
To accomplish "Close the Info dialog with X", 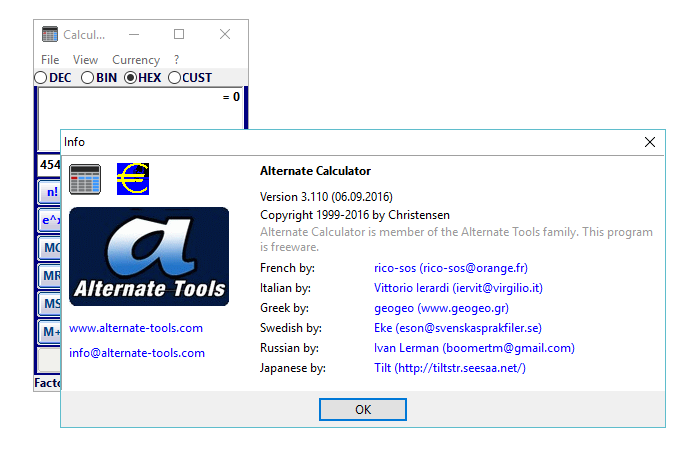I will pyautogui.click(x=650, y=142).
